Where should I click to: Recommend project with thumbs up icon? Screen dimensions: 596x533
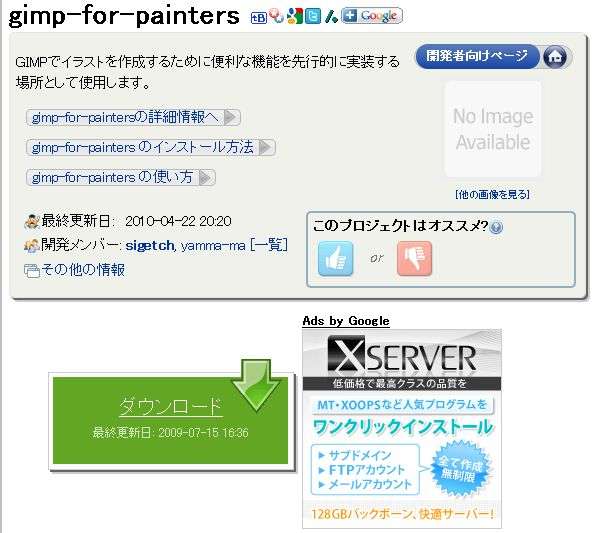click(335, 258)
